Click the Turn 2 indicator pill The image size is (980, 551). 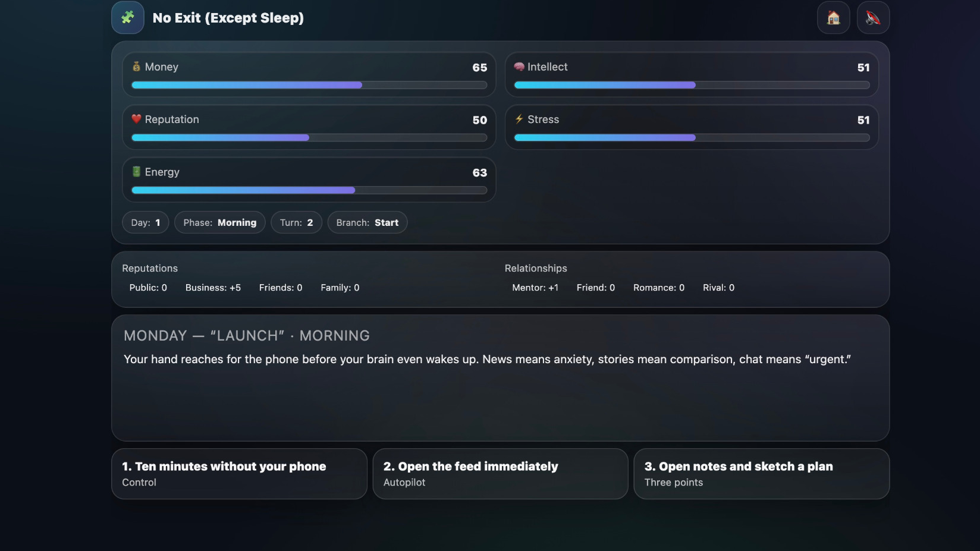(x=296, y=223)
